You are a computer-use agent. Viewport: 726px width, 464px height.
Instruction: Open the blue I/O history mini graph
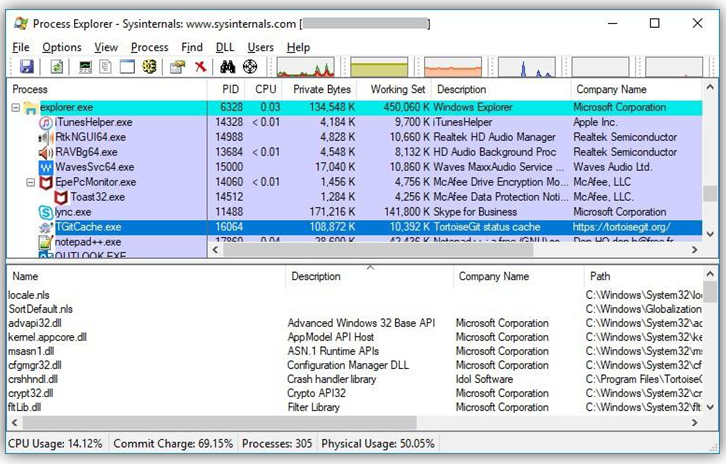click(527, 67)
